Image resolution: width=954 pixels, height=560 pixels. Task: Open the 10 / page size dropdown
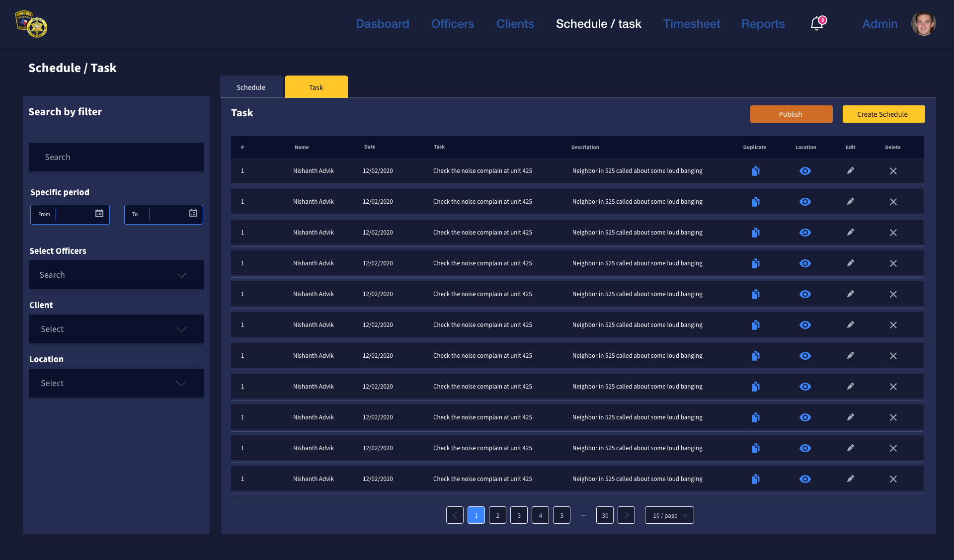coord(669,515)
